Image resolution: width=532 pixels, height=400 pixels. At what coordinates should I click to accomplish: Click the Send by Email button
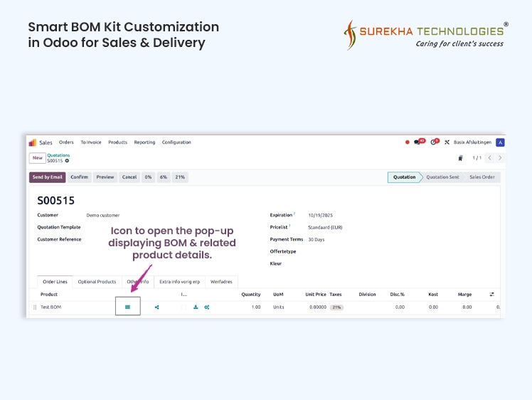point(47,177)
